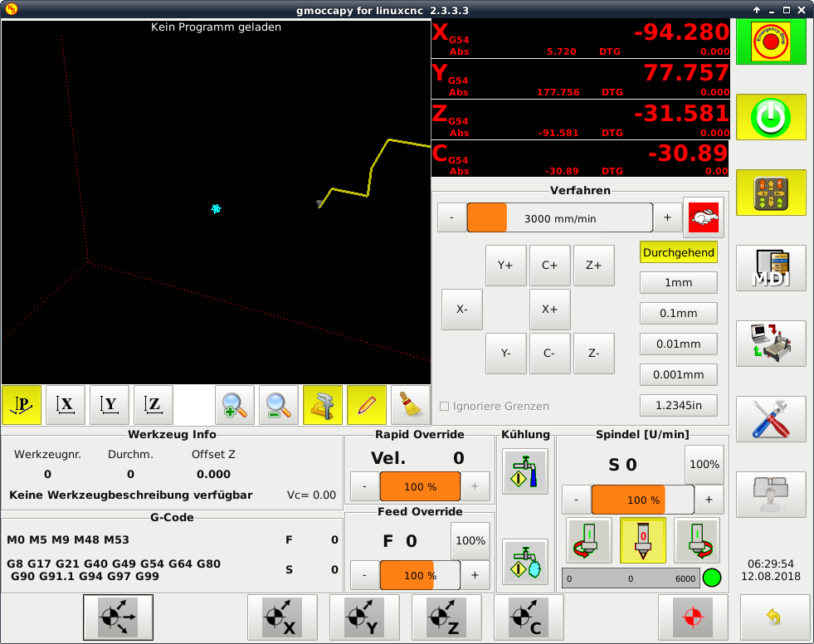Increase Feed Override with plus

point(475,575)
